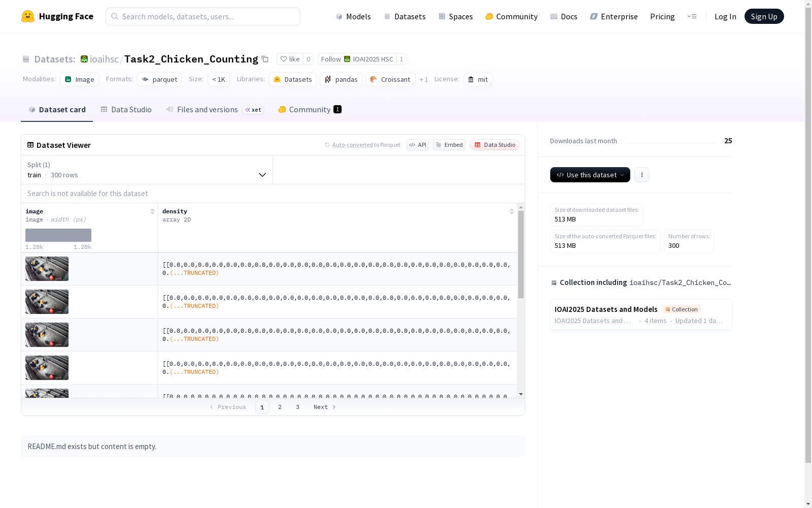
Task: Open fourth row chicken image thumbnail
Action: coord(47,368)
